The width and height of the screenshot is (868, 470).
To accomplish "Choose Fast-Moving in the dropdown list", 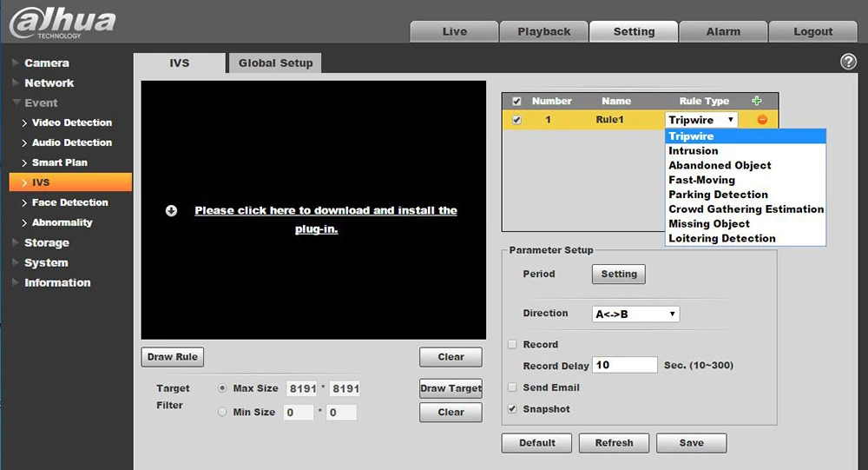I will [745, 180].
